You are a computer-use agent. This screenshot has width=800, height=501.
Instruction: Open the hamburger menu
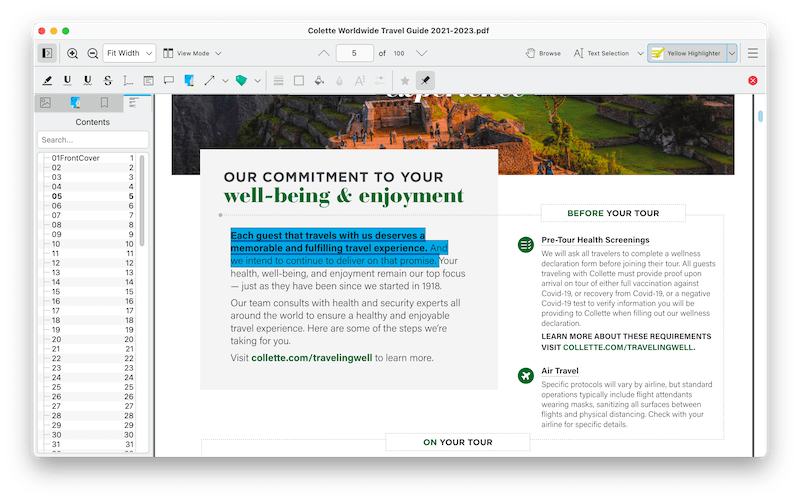pyautogui.click(x=753, y=53)
